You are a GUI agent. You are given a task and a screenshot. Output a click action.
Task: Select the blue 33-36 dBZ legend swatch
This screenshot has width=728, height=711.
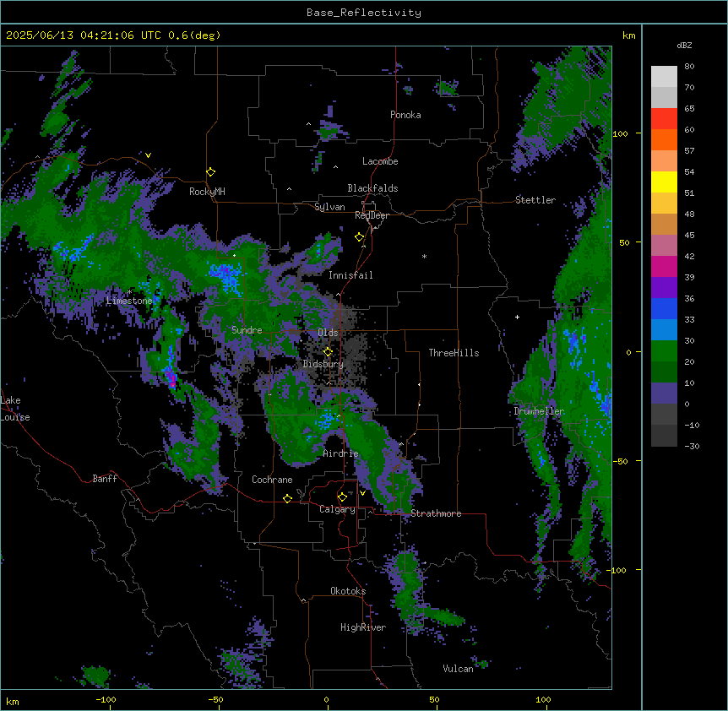[x=664, y=308]
